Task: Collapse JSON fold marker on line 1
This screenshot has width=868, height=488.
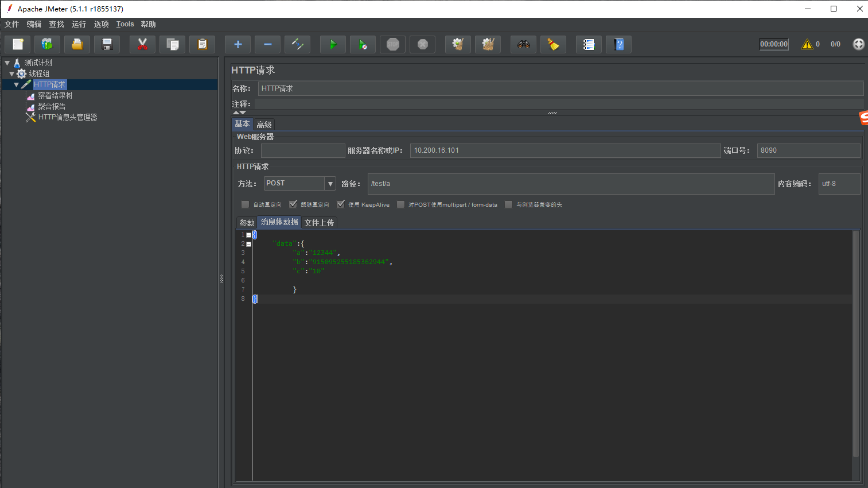Action: (248, 235)
